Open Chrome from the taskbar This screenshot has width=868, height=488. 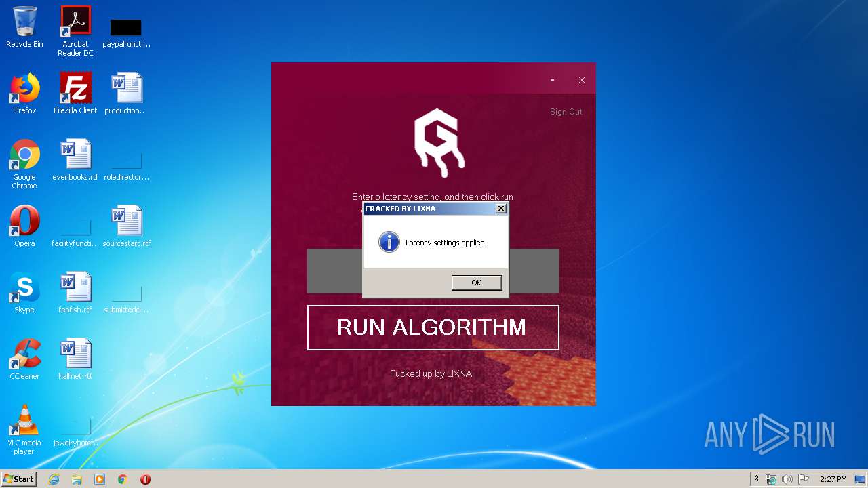pyautogui.click(x=122, y=479)
